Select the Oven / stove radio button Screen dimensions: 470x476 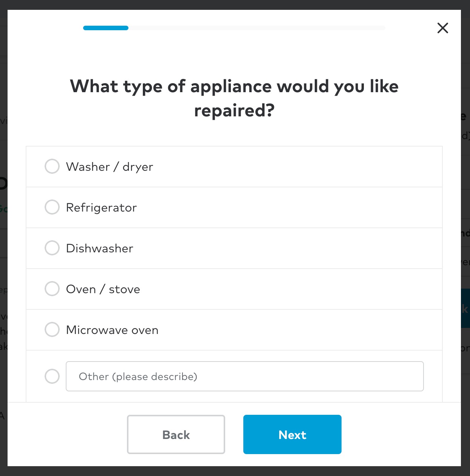tap(52, 289)
